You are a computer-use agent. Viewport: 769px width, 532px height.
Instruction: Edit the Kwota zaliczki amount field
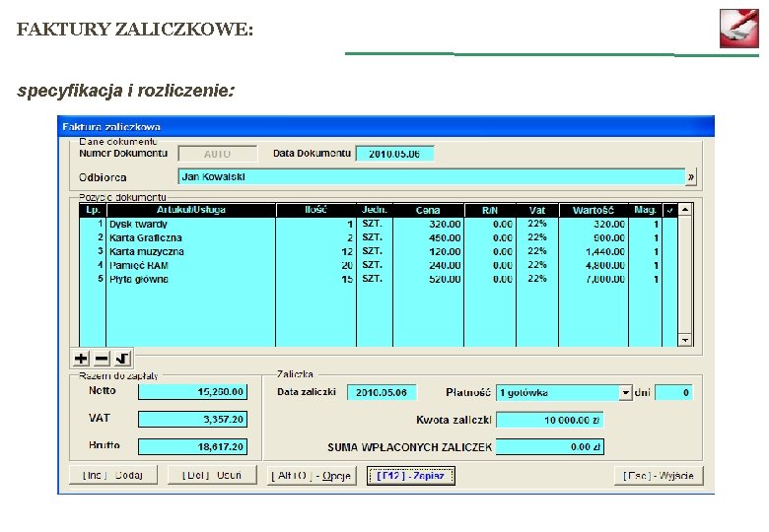(x=550, y=420)
